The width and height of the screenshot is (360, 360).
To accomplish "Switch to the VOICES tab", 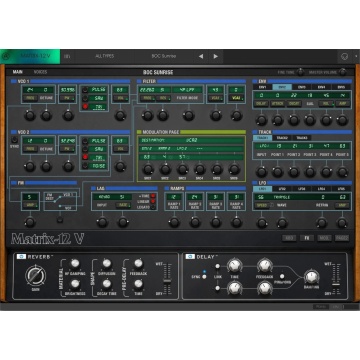I will (40, 72).
